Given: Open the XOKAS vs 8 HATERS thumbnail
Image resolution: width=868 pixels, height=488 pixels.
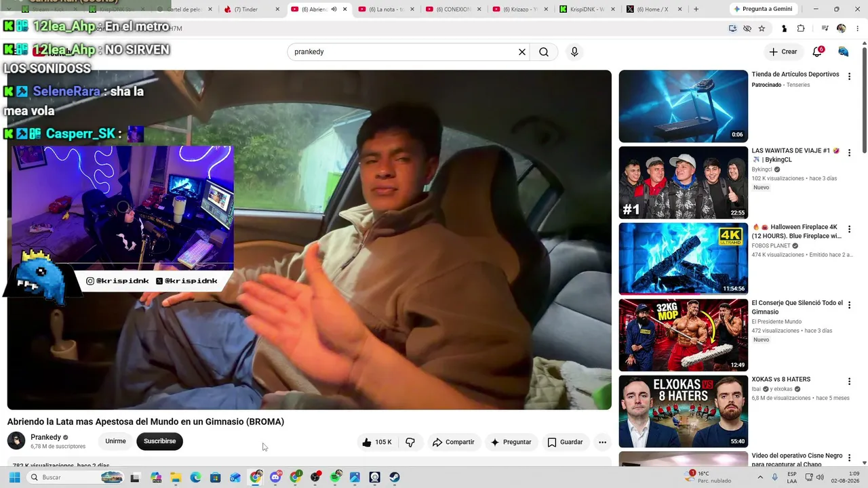Looking at the screenshot, I should click(683, 411).
